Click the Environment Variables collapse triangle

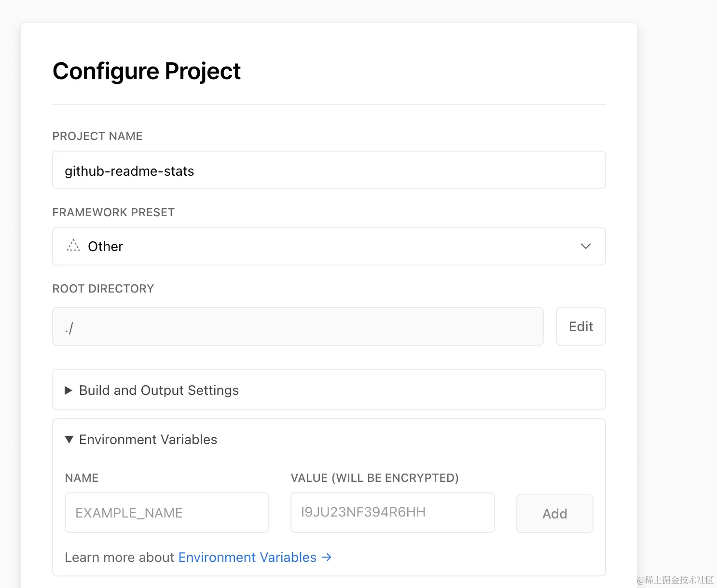click(x=69, y=439)
